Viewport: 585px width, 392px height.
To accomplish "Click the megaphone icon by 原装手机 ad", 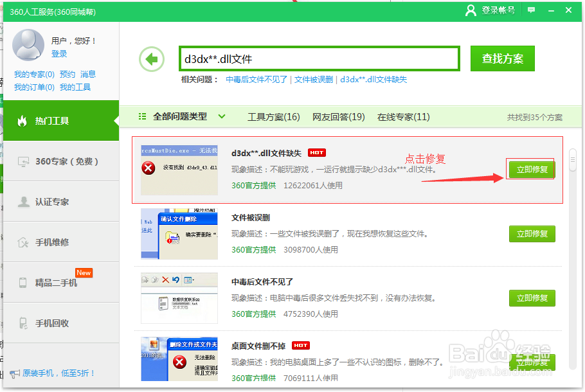I will click(15, 373).
